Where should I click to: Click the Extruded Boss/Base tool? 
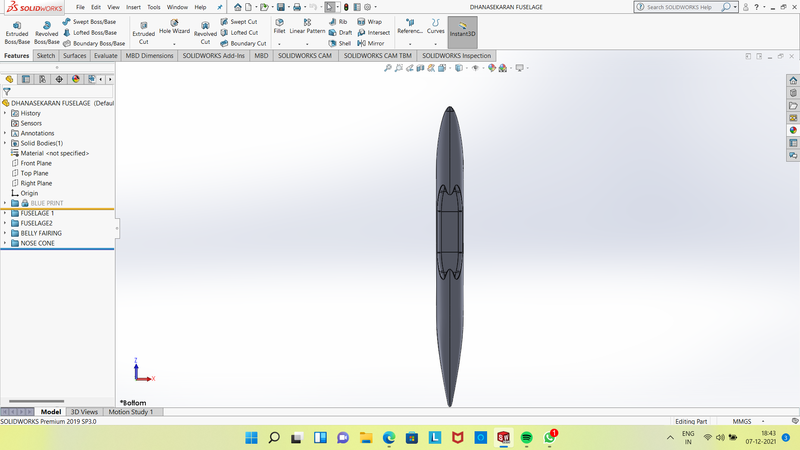point(17,30)
